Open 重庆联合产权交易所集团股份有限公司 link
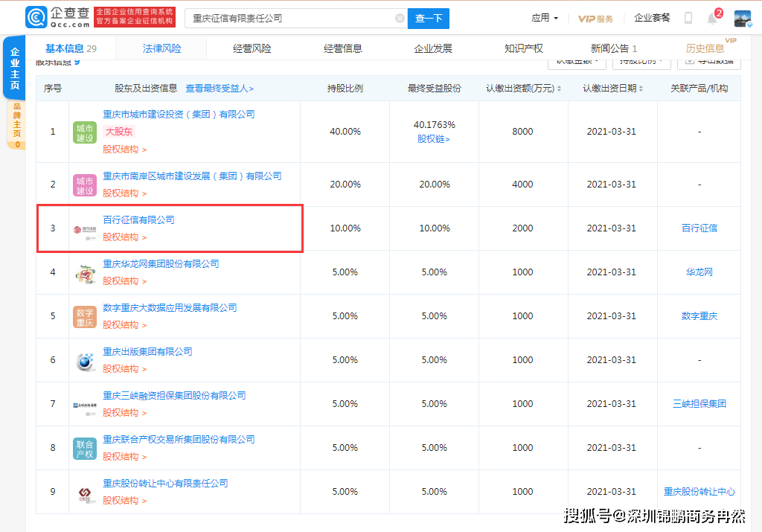Viewport: 762px width, 532px height. click(179, 439)
